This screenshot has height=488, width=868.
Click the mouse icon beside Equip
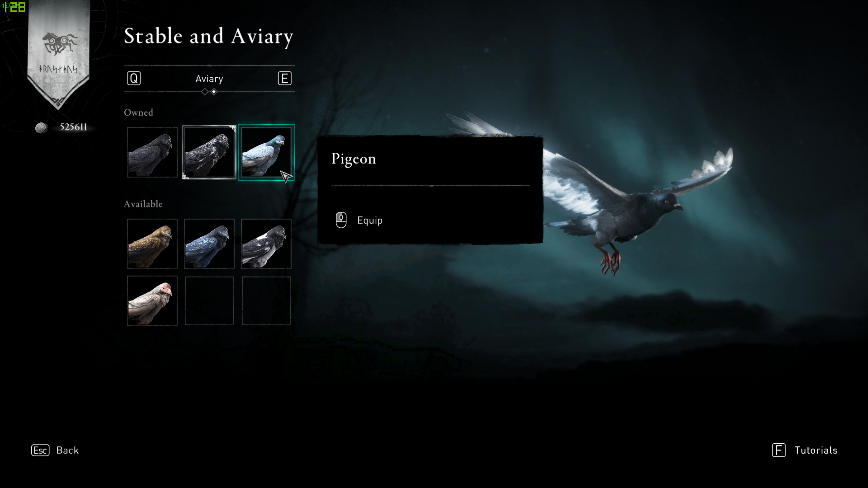click(x=341, y=220)
